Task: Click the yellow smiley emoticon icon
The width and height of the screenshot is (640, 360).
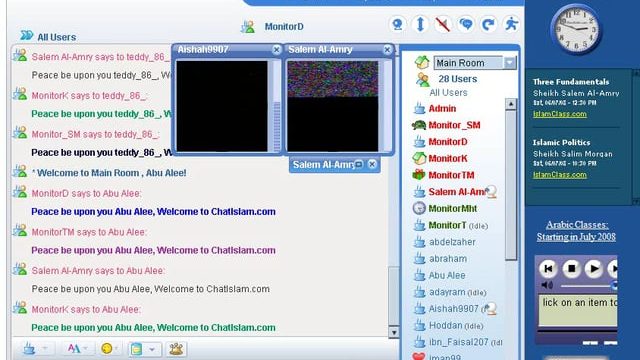Action: point(107,349)
